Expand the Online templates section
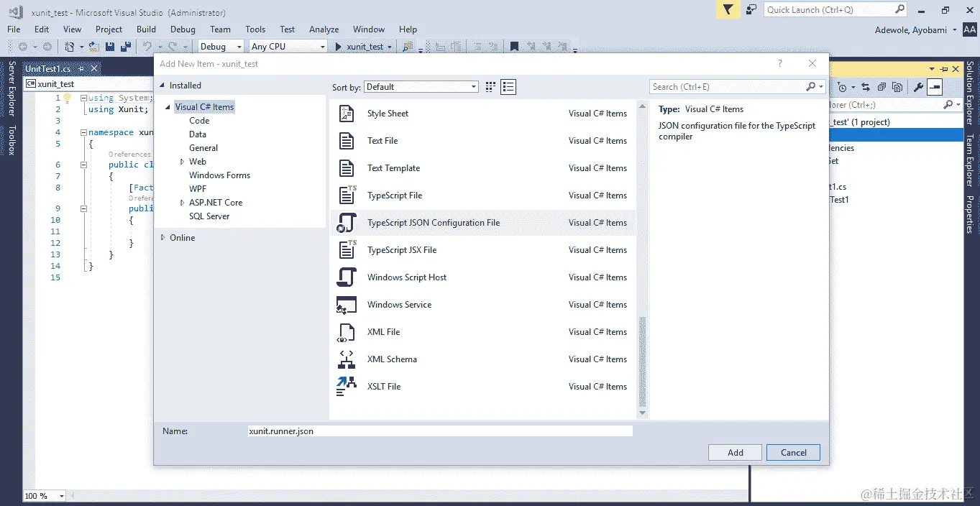This screenshot has width=980, height=506. click(x=162, y=238)
